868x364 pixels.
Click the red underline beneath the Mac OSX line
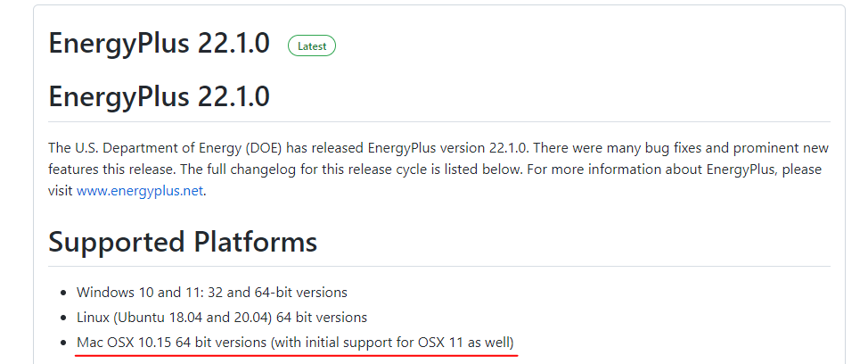point(296,354)
